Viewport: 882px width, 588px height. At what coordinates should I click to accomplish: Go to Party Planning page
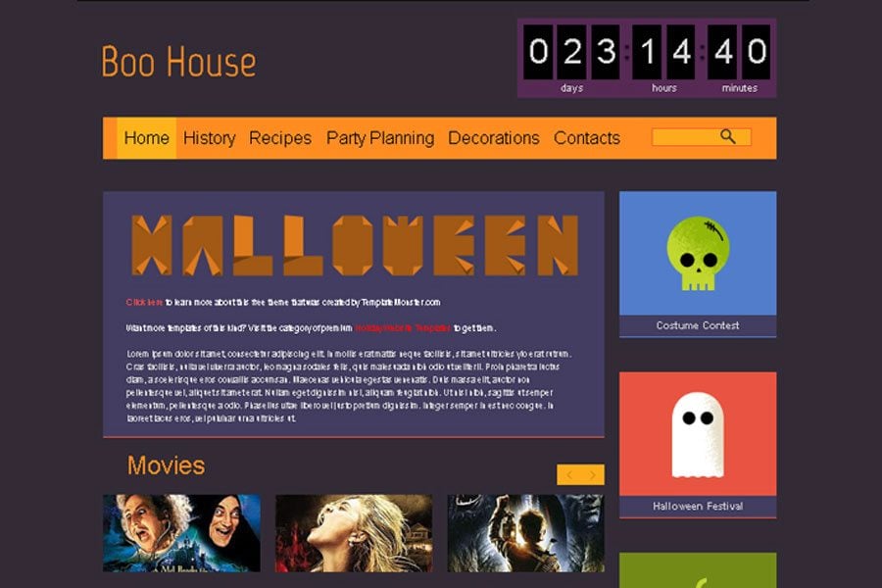380,138
